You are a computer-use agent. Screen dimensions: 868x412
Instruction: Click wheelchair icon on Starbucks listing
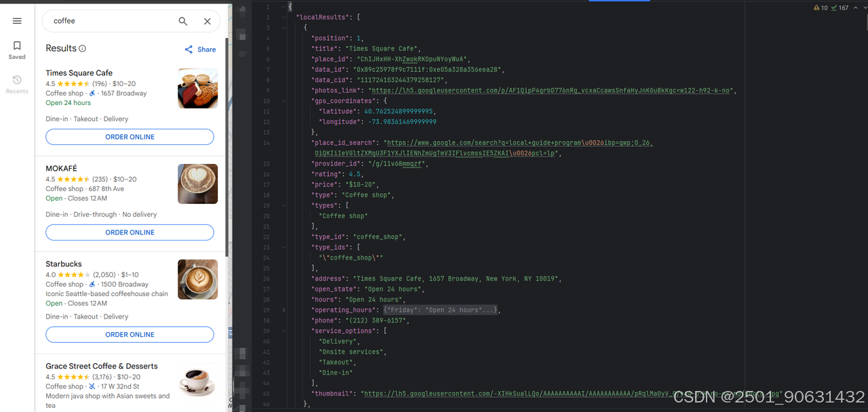point(92,285)
